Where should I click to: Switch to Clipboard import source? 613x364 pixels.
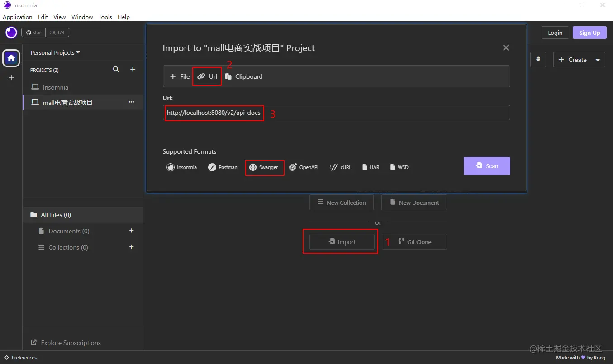tap(244, 76)
